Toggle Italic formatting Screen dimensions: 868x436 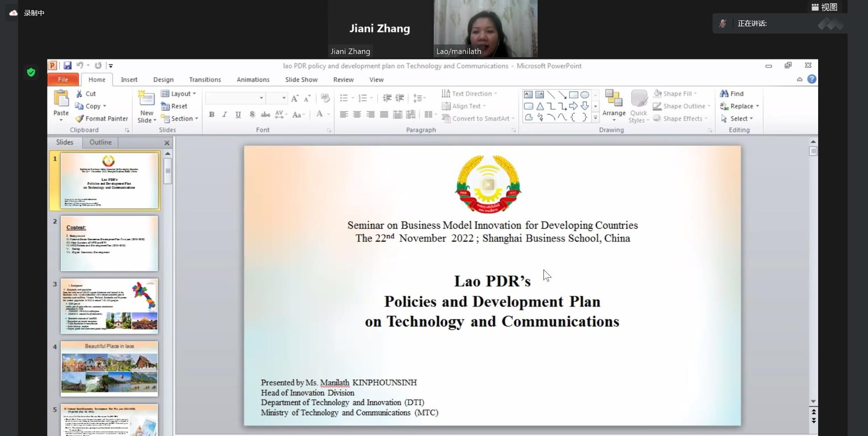click(224, 114)
